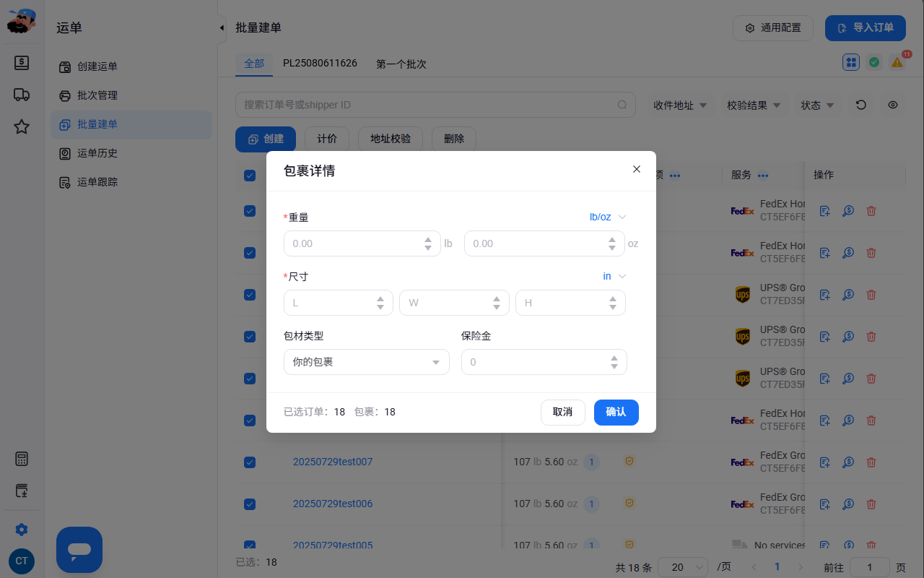
Task: Toggle the select-all header checkbox
Action: (x=250, y=176)
